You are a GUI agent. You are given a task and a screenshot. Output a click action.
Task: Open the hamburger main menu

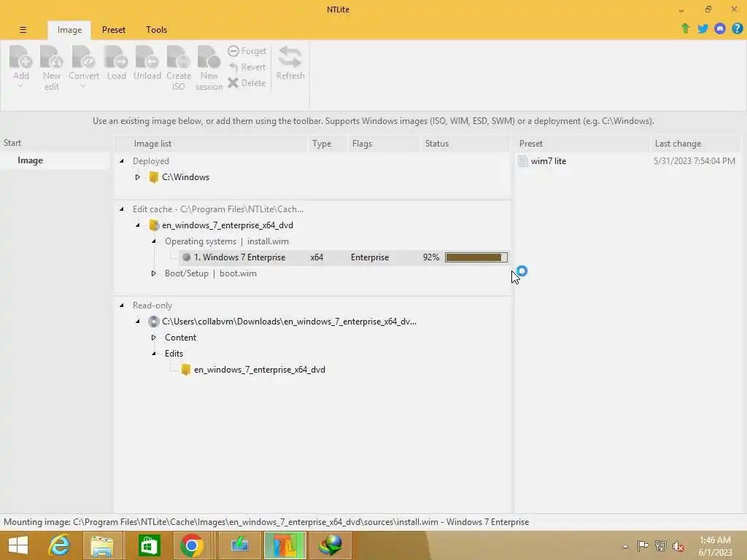point(23,30)
